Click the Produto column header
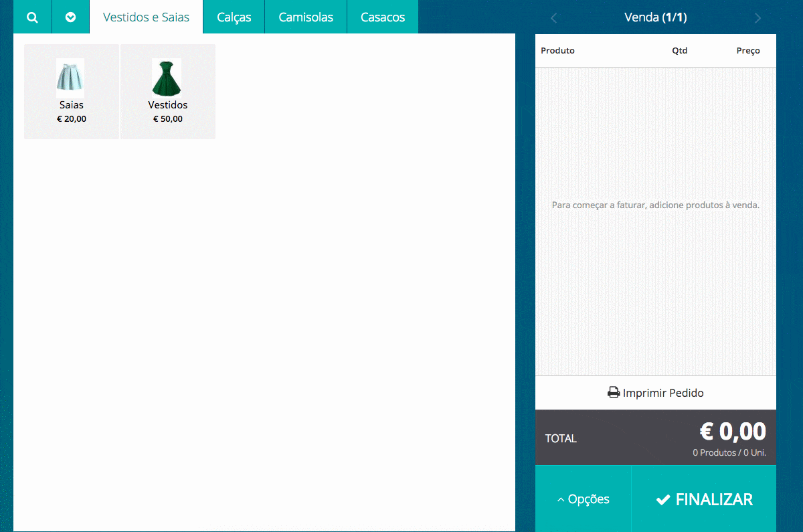The height and width of the screenshot is (532, 803). click(x=557, y=51)
